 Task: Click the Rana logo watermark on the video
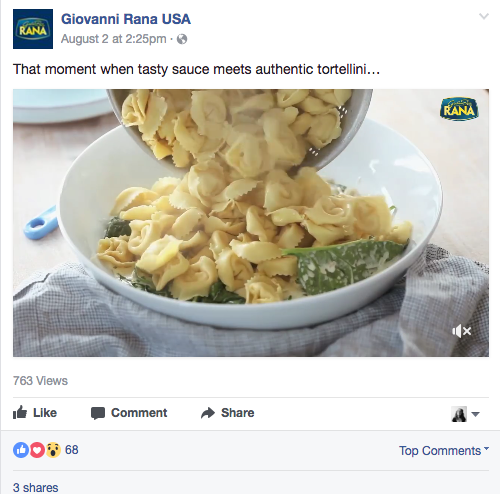(459, 109)
